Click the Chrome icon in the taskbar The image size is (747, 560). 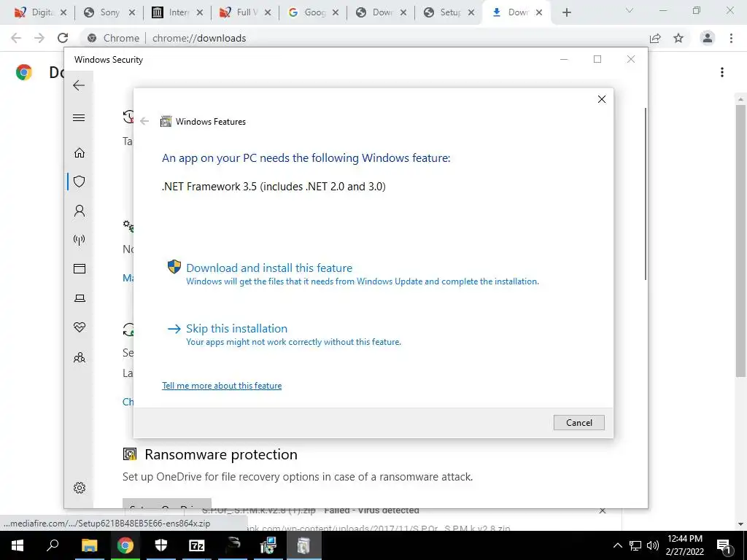coord(125,545)
